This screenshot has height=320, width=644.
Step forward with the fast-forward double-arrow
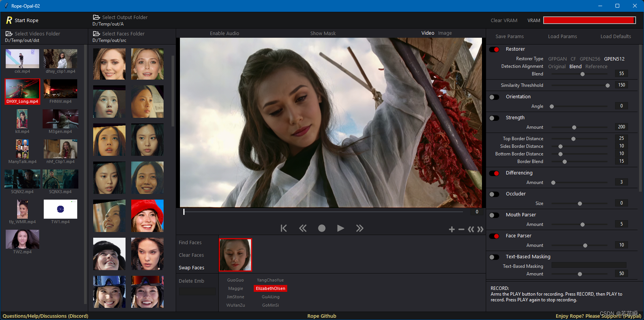coord(359,228)
